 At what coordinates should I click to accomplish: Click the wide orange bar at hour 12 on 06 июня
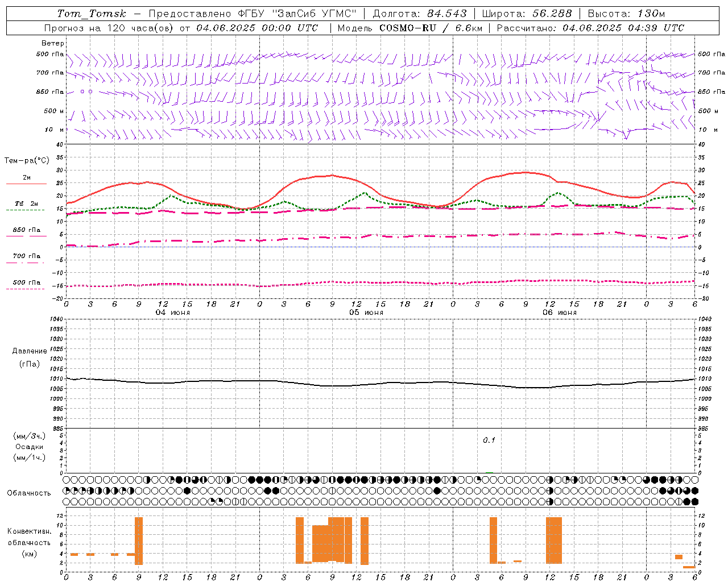point(554,540)
